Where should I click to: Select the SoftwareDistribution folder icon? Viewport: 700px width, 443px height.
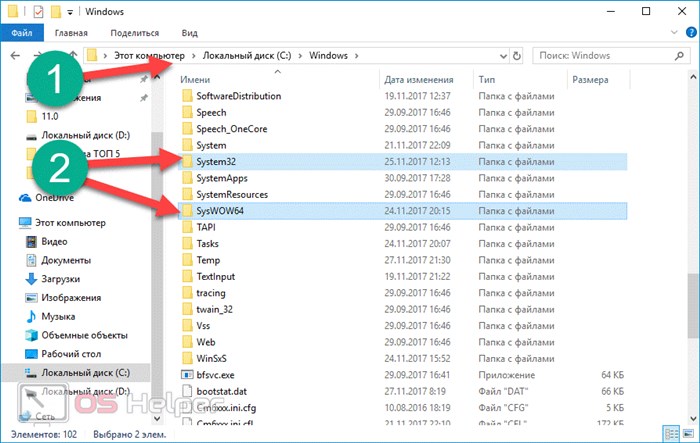[x=188, y=96]
